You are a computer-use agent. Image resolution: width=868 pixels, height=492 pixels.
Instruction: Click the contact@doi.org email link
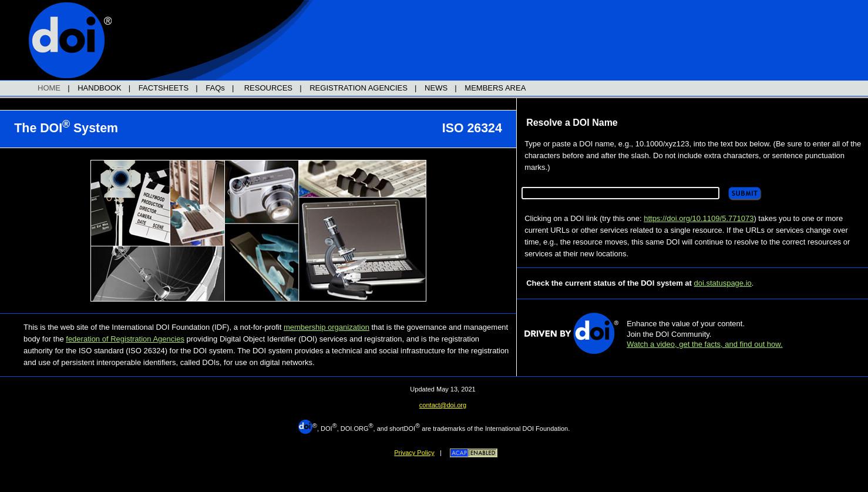coord(442,405)
